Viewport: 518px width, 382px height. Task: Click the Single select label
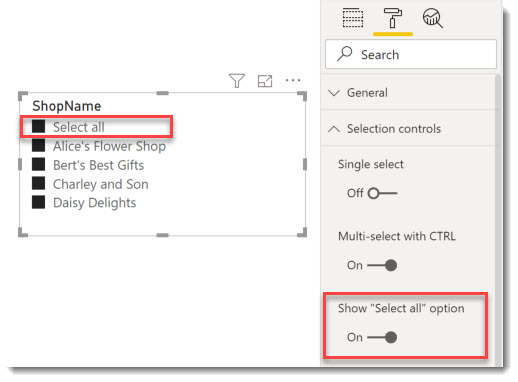[x=371, y=164]
